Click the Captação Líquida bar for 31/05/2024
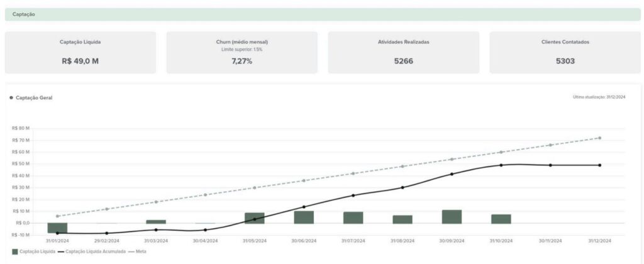Image resolution: width=644 pixels, height=264 pixels. point(255,218)
